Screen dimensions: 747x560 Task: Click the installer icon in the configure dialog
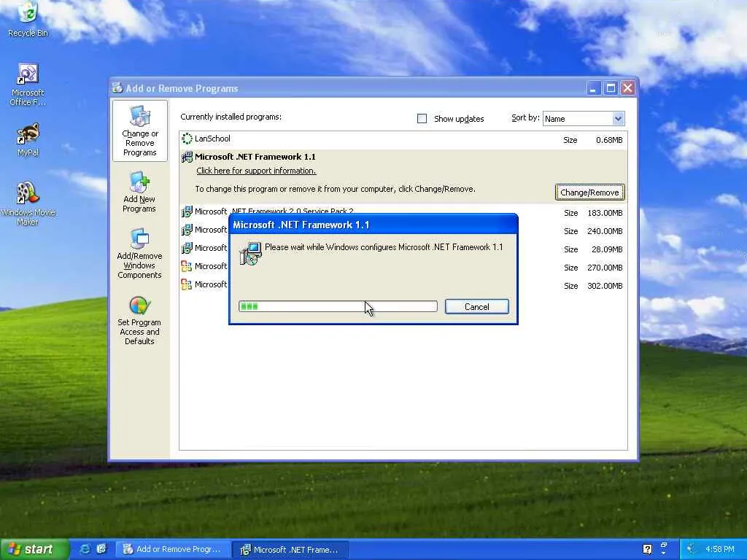251,253
